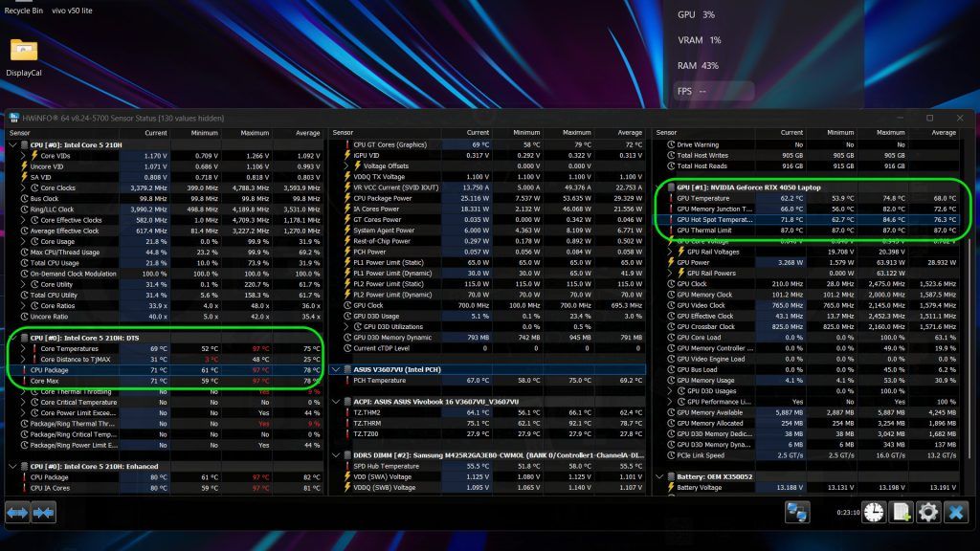The image size is (980, 551).
Task: Close sensors with the blue X button
Action: pyautogui.click(x=956, y=513)
